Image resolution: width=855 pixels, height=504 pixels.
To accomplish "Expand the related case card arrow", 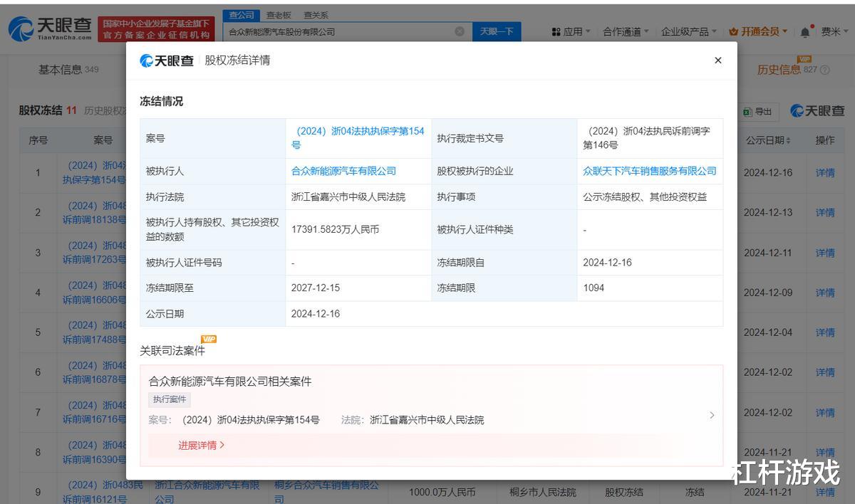I will click(711, 415).
